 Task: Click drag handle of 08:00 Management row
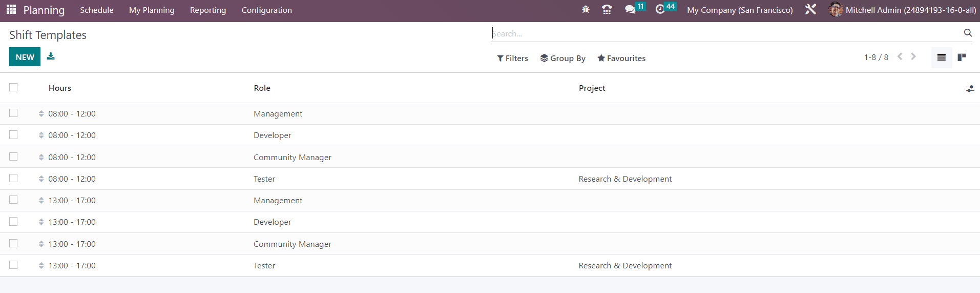[x=41, y=114]
